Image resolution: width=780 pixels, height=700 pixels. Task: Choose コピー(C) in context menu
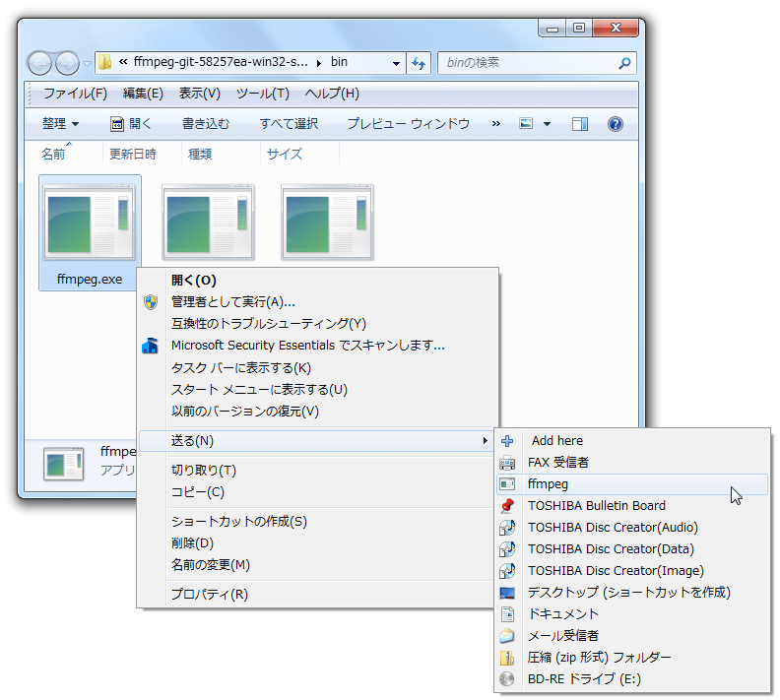point(318,492)
